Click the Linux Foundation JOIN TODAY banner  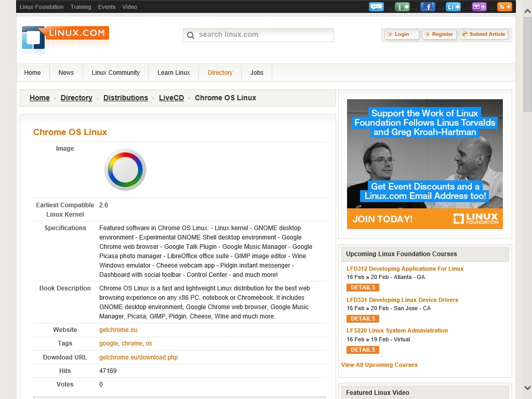pyautogui.click(x=425, y=164)
